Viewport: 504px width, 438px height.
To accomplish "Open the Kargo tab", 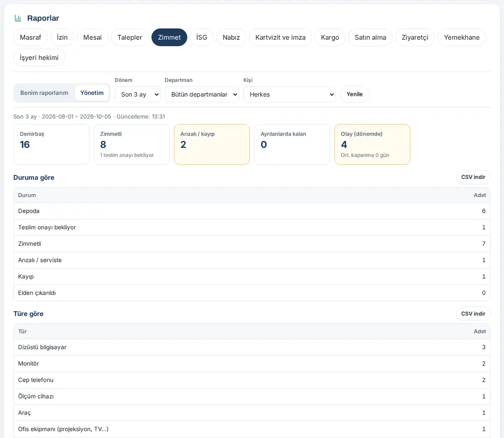I will (x=330, y=37).
